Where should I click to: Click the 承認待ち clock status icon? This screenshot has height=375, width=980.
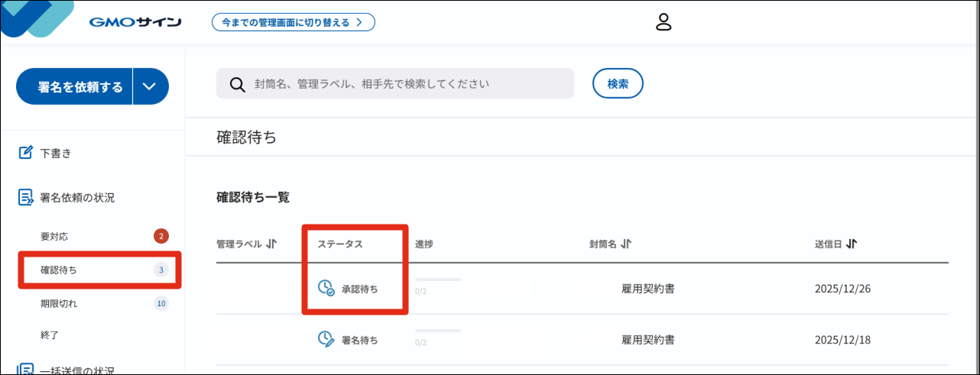326,289
